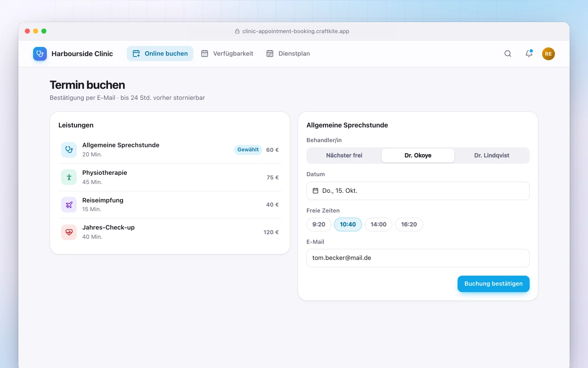This screenshot has width=588, height=368.
Task: Pick the 14:00 time slot
Action: point(379,224)
